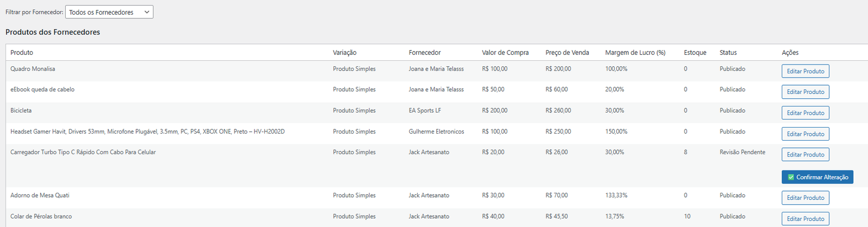Screen dimensions: 868x227
Task: Edit the Bicicleta product
Action: (x=806, y=113)
